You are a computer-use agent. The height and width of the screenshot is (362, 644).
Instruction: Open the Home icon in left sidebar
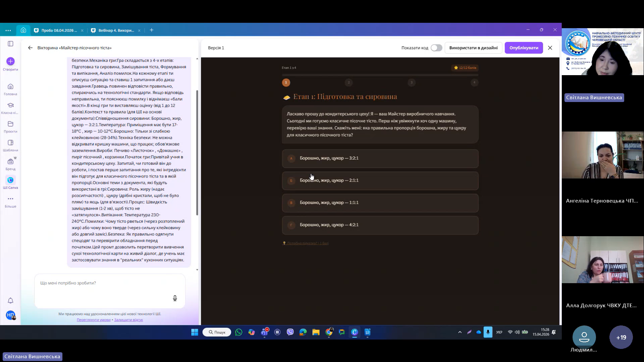[10, 87]
